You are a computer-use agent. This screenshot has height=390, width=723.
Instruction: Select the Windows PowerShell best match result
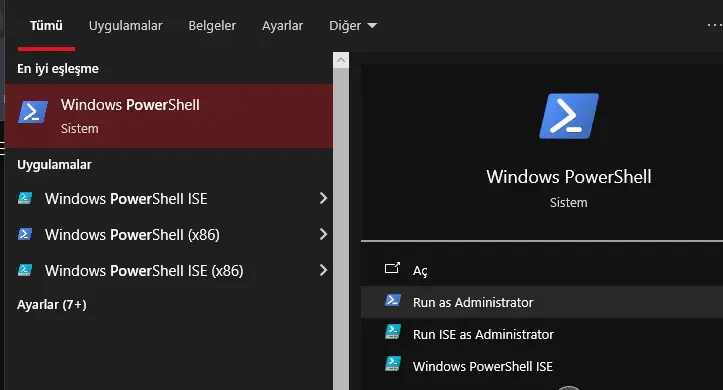(169, 116)
